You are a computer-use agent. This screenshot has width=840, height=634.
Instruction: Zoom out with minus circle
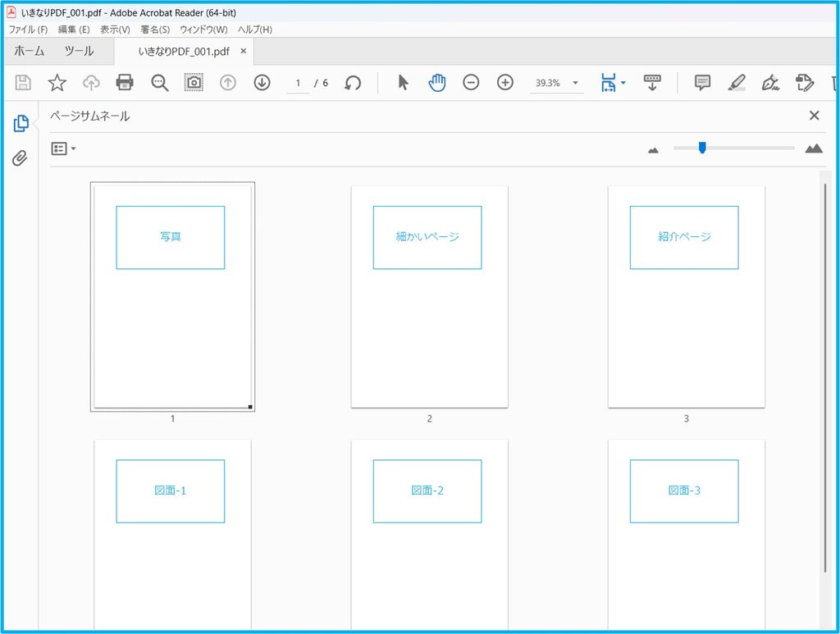471,83
